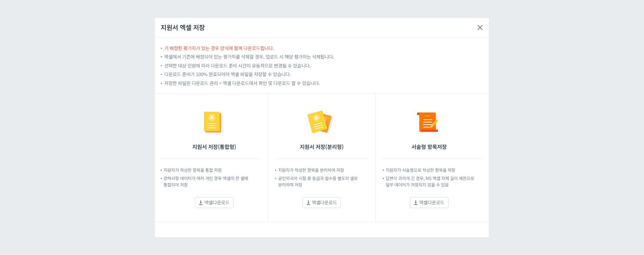644x255 pixels.
Task: Click the yellow 통합형 document icon
Action: click(x=213, y=122)
